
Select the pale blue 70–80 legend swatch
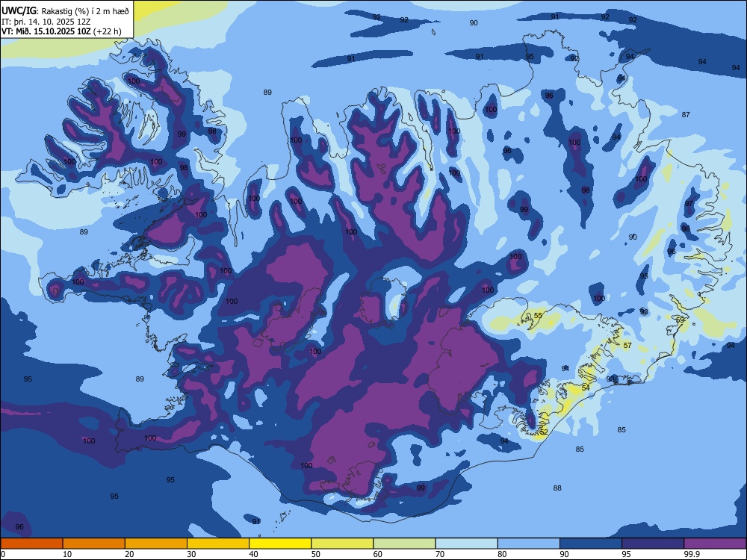466,544
